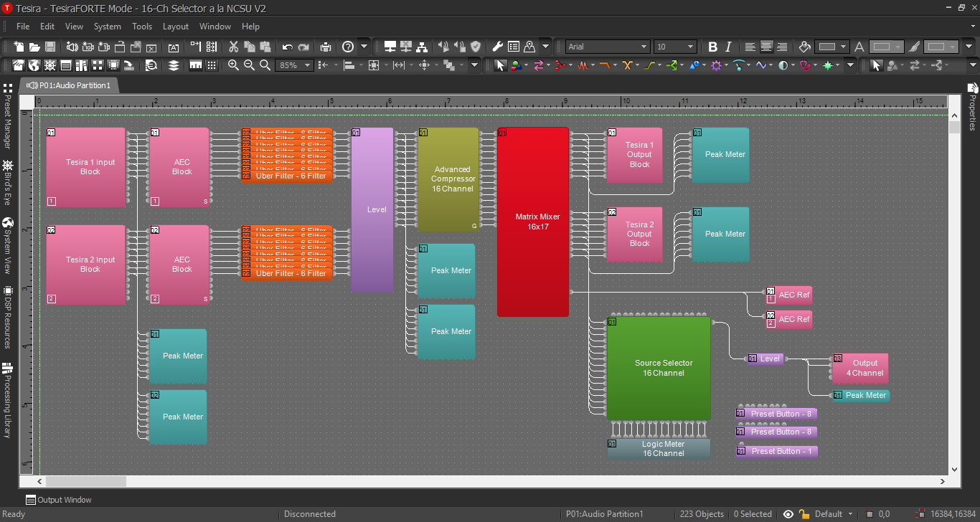Click the paint bucket fill icon
The image size is (980, 522).
point(804,47)
